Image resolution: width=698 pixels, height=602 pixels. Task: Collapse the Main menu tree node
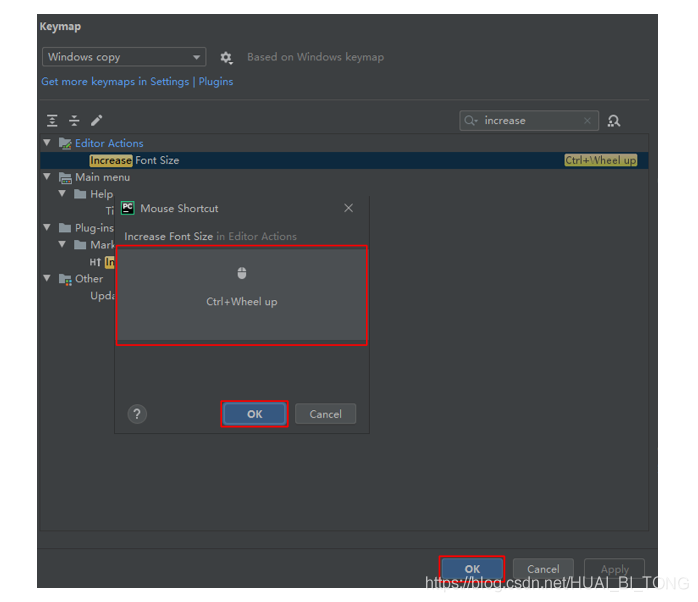click(47, 176)
